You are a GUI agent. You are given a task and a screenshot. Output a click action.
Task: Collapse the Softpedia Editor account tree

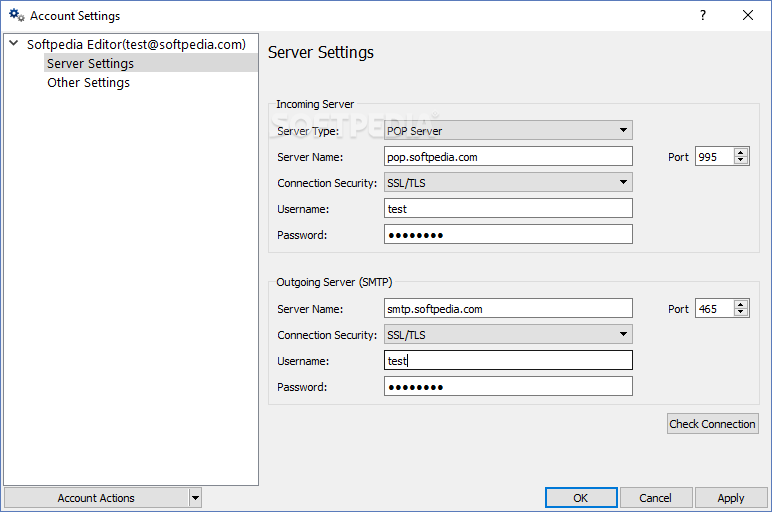(x=14, y=44)
